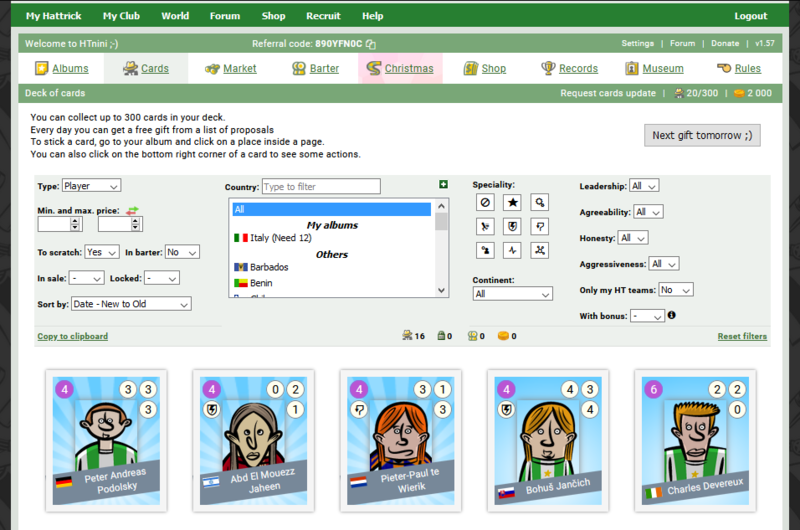Click the cards count icon showing 16
This screenshot has width=800, height=530.
pyautogui.click(x=407, y=335)
